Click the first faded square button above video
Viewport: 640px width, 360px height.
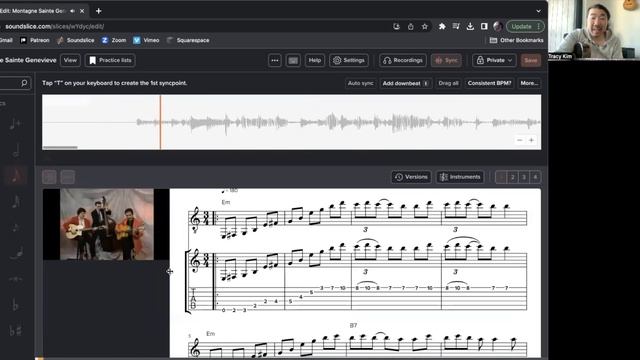point(49,177)
